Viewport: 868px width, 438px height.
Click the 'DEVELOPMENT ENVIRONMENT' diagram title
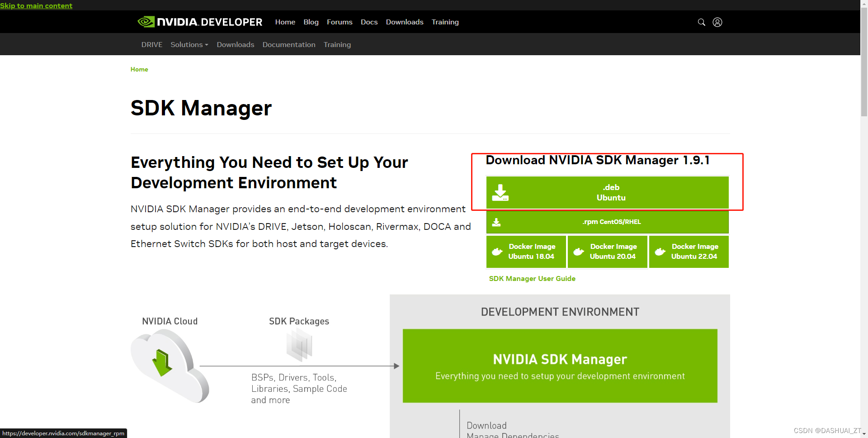click(560, 312)
